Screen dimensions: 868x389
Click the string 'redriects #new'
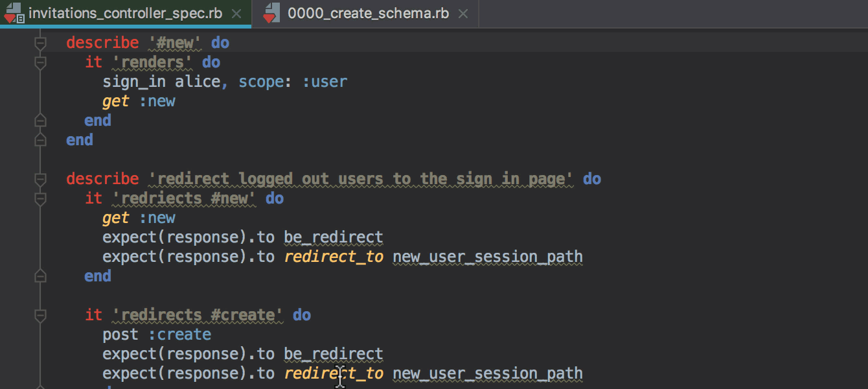(x=184, y=198)
